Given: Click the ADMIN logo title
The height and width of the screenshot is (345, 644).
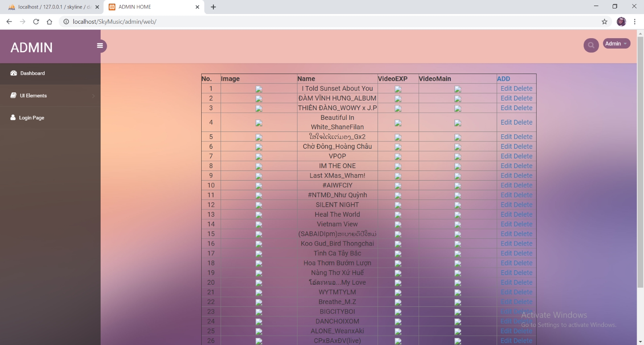Looking at the screenshot, I should coord(31,47).
